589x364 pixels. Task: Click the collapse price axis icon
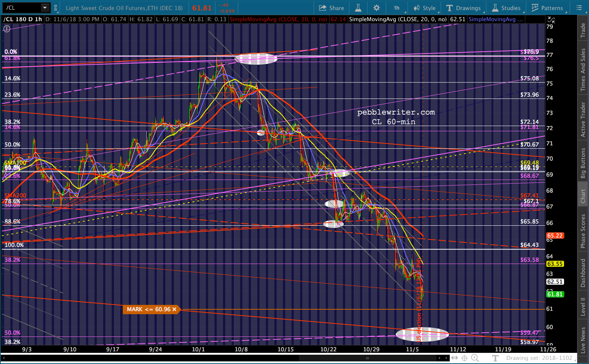click(551, 20)
